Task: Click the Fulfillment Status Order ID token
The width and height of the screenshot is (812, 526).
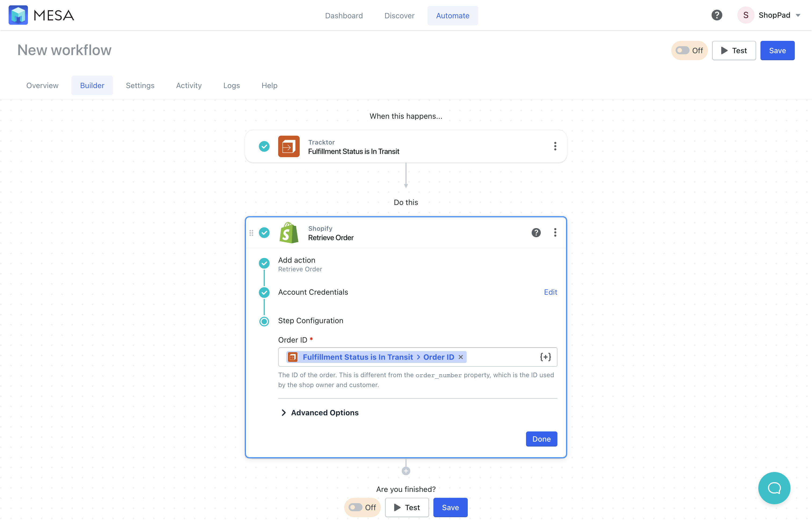Action: click(376, 357)
